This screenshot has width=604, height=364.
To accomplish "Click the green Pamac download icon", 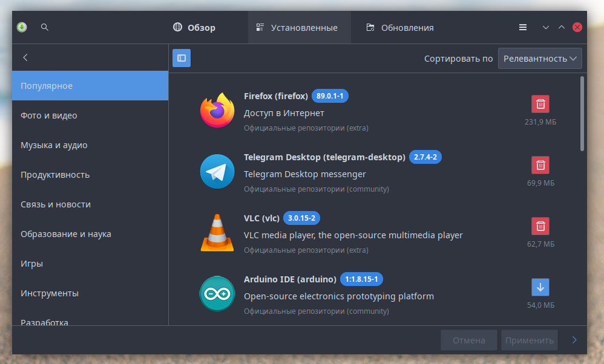I will [22, 27].
